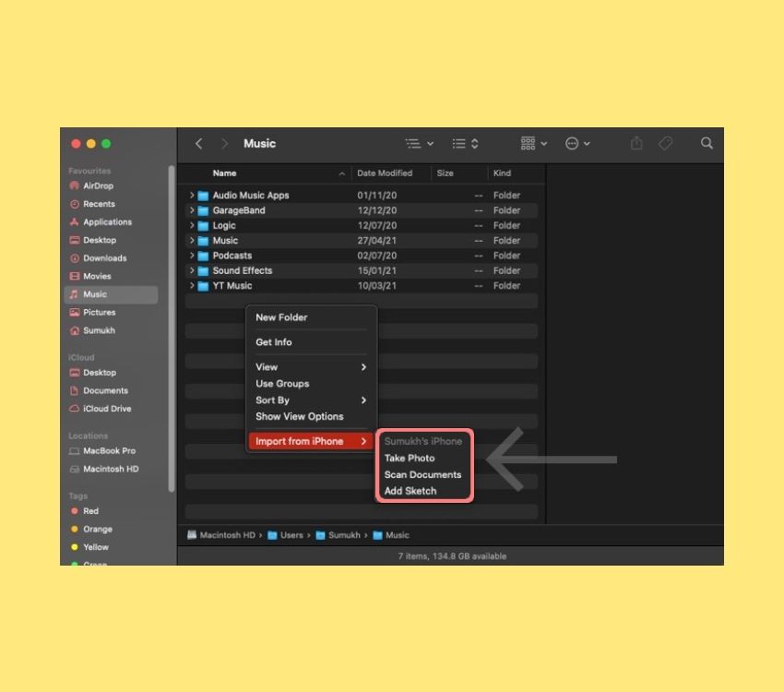
Task: Toggle Use Groups in the context menu
Action: (x=282, y=384)
